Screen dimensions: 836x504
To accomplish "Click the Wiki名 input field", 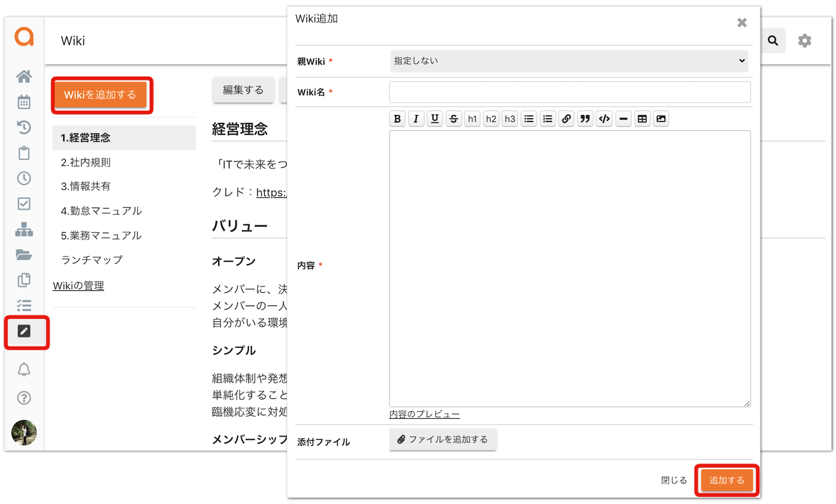I will point(570,92).
